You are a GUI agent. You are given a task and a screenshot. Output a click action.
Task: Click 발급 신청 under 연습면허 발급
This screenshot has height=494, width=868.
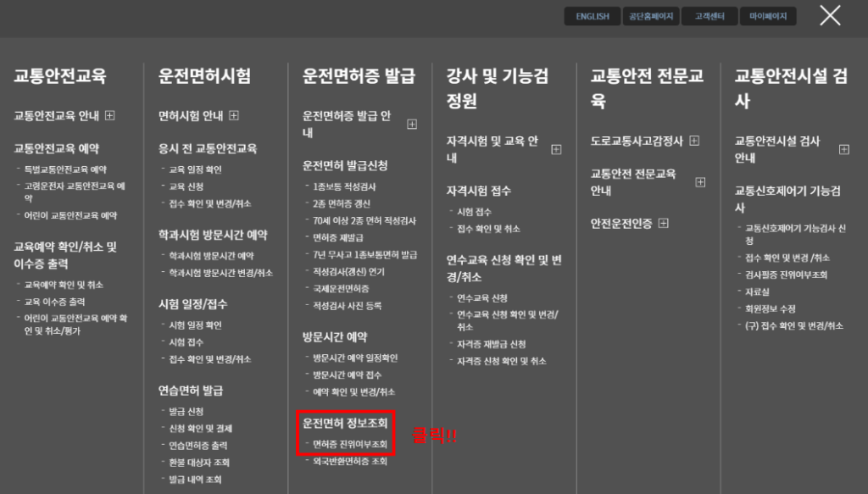coord(186,411)
